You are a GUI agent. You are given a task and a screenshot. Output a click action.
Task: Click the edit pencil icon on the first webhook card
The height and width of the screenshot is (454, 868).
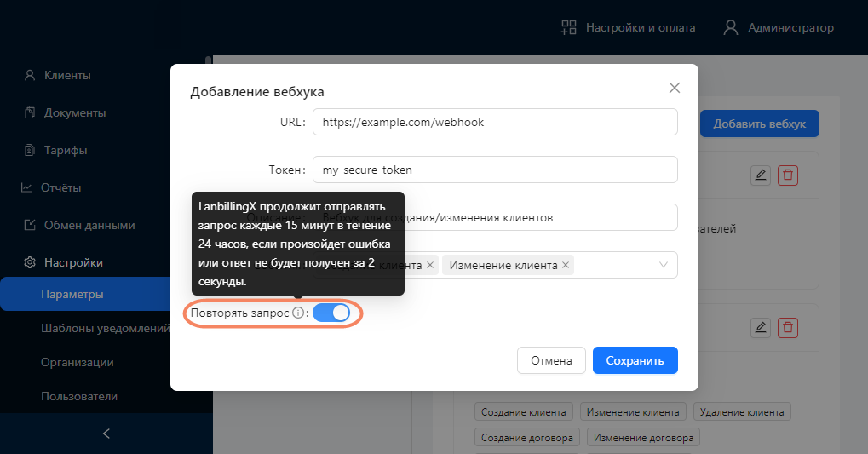pyautogui.click(x=761, y=175)
